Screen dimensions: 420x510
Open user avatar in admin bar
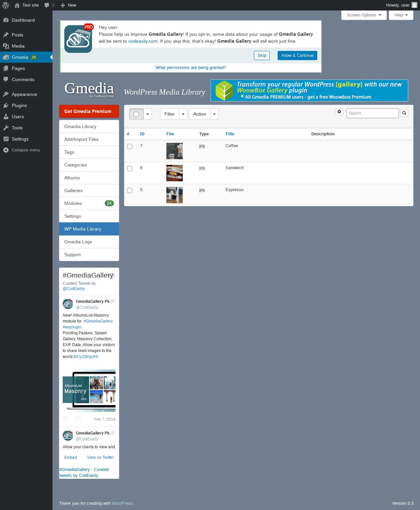point(414,5)
